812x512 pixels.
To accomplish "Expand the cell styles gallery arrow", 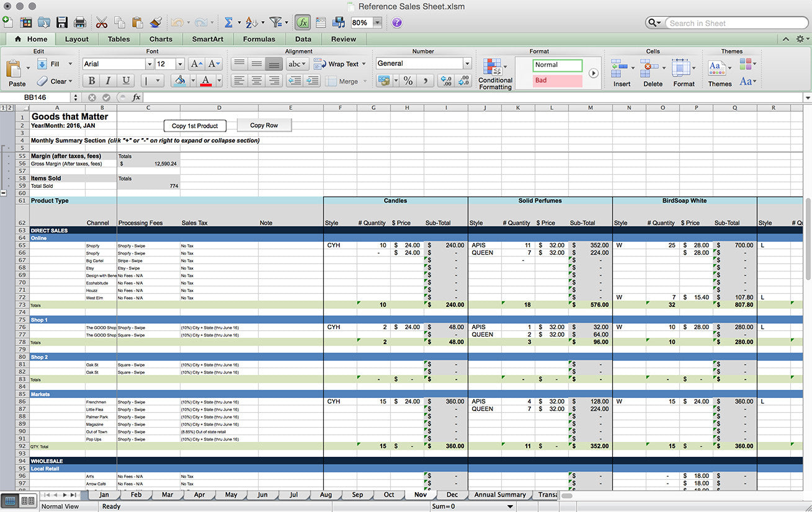I will point(594,73).
